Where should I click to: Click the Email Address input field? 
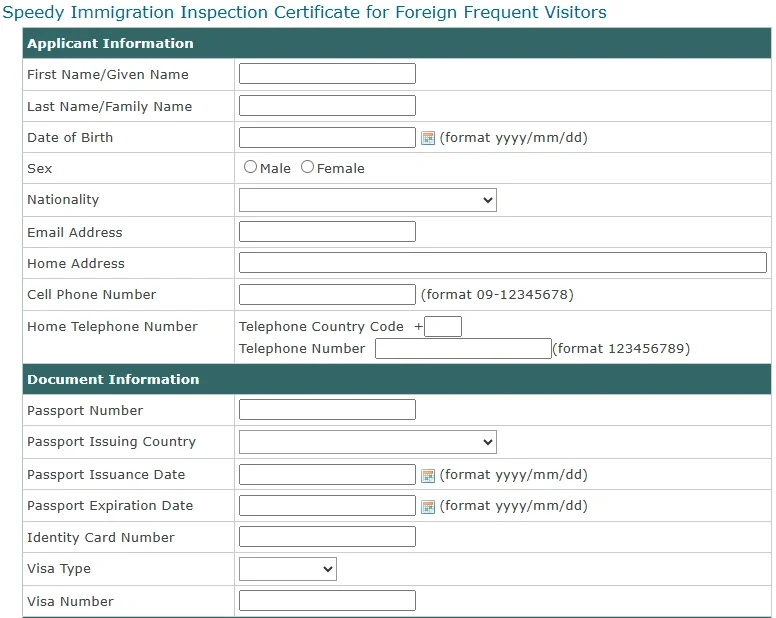coord(327,232)
